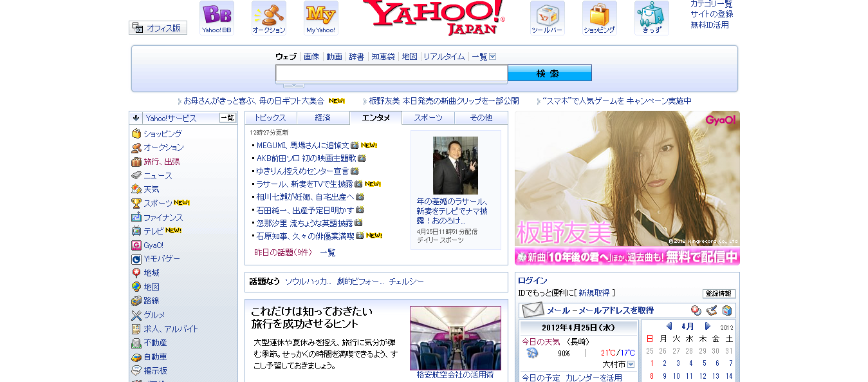The width and height of the screenshot is (868, 382).
Task: Select the 画像 search tab
Action: point(311,57)
